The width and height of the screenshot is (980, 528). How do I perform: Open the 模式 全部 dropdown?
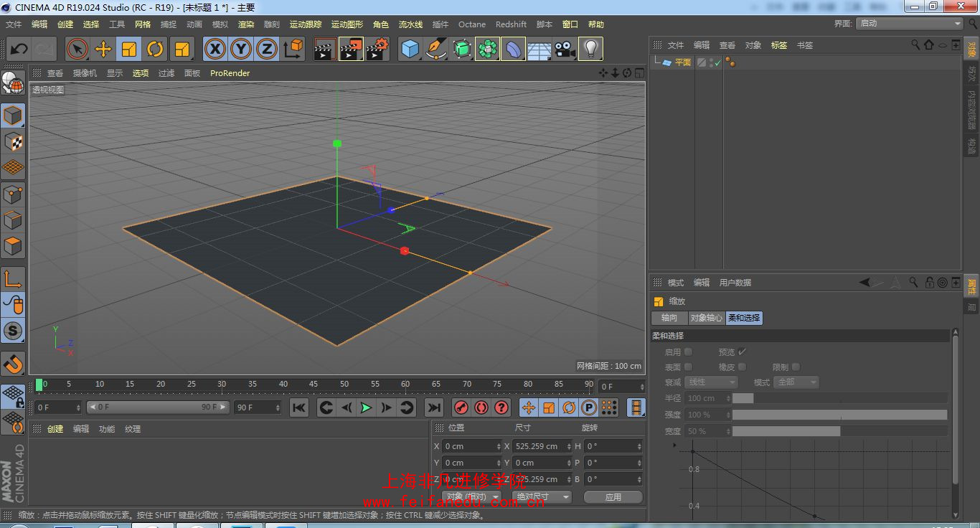[796, 382]
